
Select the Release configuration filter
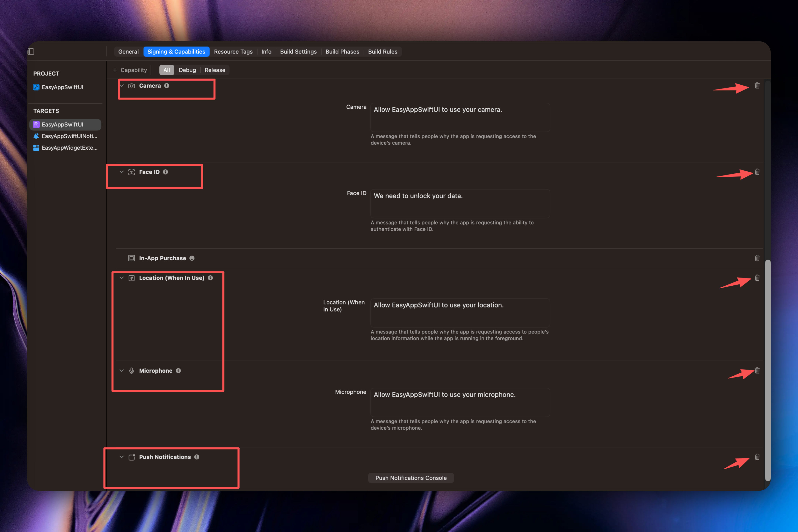(215, 70)
